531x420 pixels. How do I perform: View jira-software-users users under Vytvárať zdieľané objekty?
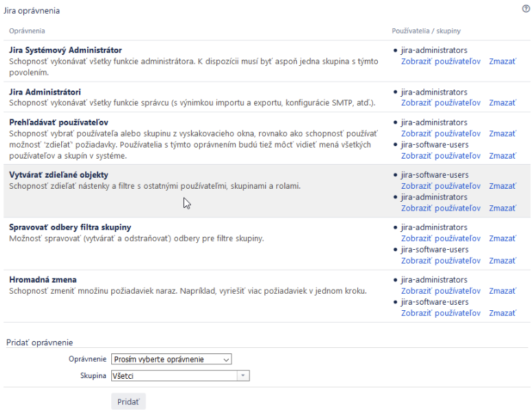point(440,186)
